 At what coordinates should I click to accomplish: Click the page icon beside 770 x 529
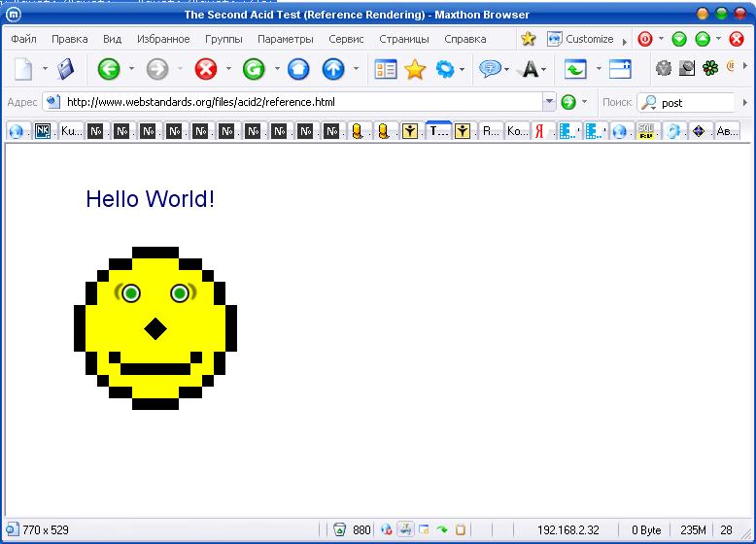(x=13, y=529)
